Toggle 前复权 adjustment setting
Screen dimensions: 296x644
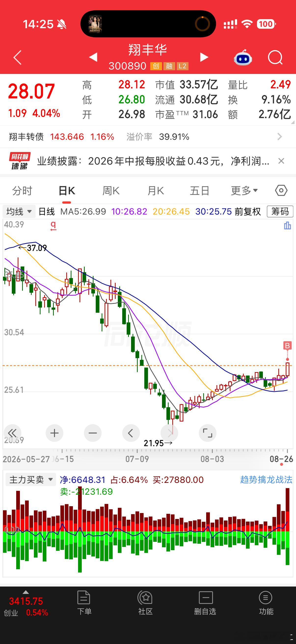(248, 211)
